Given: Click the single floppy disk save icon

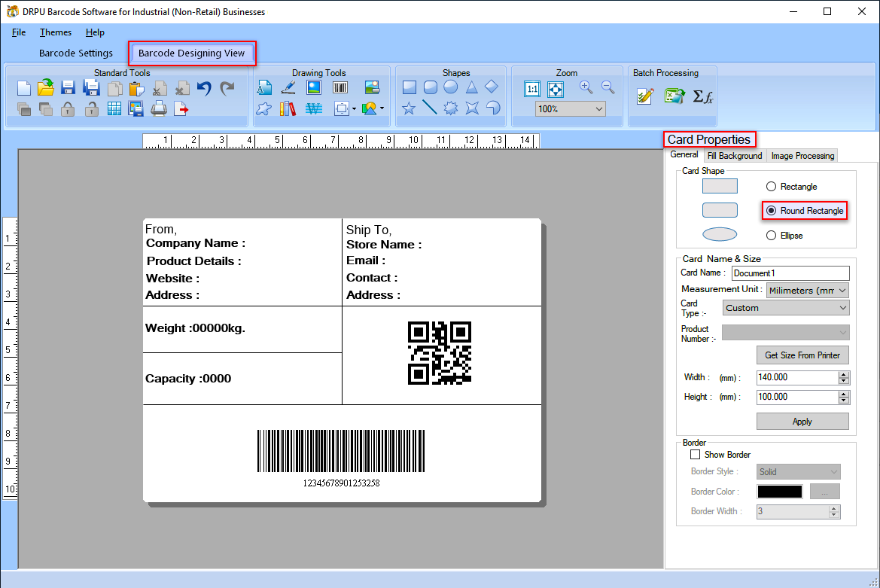Looking at the screenshot, I should pyautogui.click(x=68, y=87).
